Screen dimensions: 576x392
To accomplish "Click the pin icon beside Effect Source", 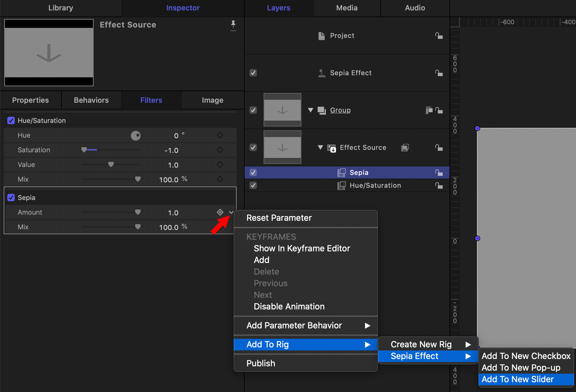I will (233, 25).
